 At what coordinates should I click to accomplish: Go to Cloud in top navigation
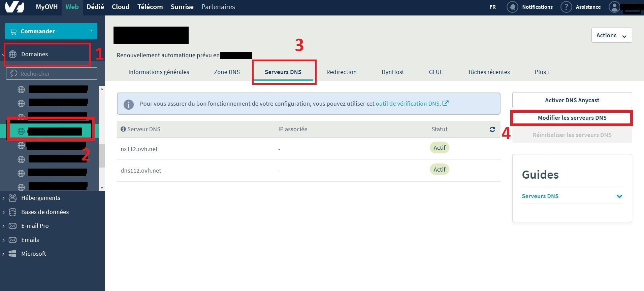pyautogui.click(x=121, y=7)
